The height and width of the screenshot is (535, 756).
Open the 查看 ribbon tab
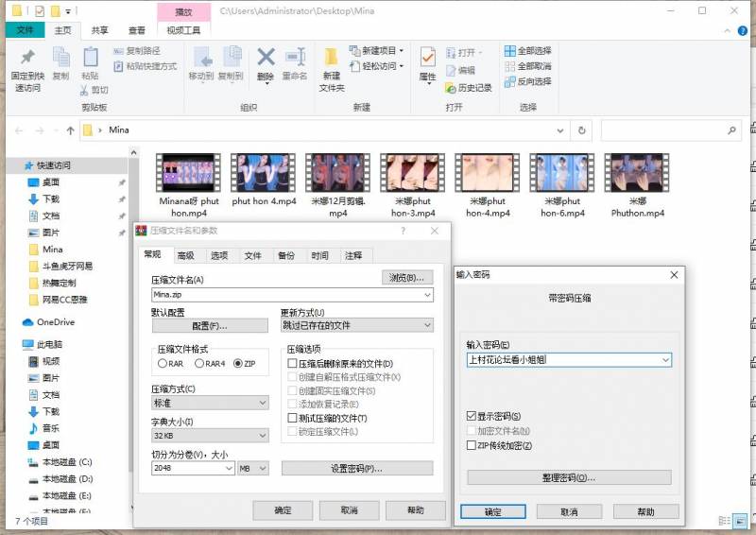(x=137, y=30)
